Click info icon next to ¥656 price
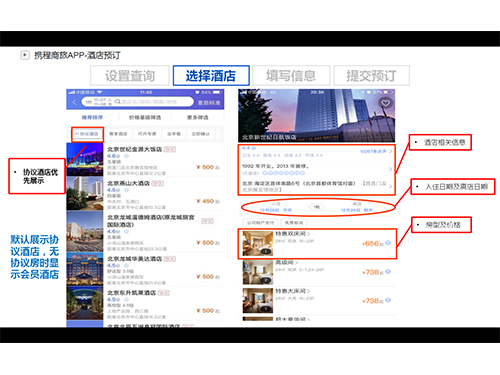Viewport: 500px width, 375px height. (x=388, y=243)
